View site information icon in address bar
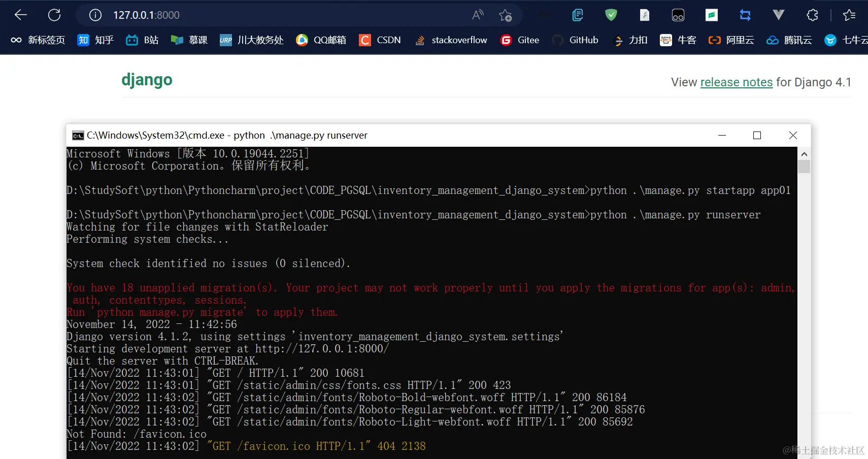The height and width of the screenshot is (459, 868). pyautogui.click(x=95, y=15)
